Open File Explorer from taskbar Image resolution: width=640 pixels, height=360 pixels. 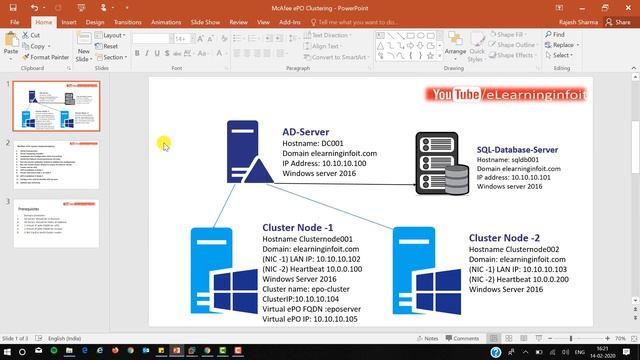point(69,351)
